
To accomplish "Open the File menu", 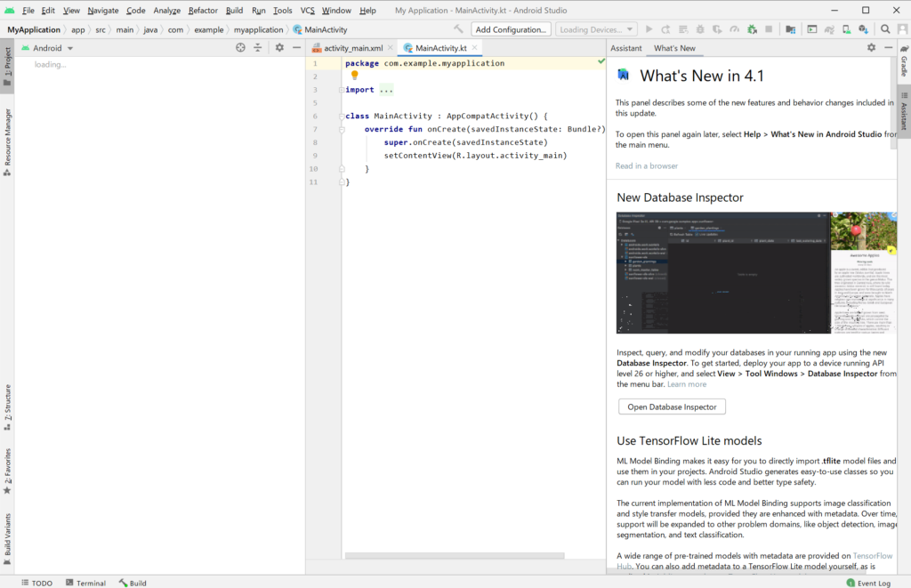I will (28, 11).
